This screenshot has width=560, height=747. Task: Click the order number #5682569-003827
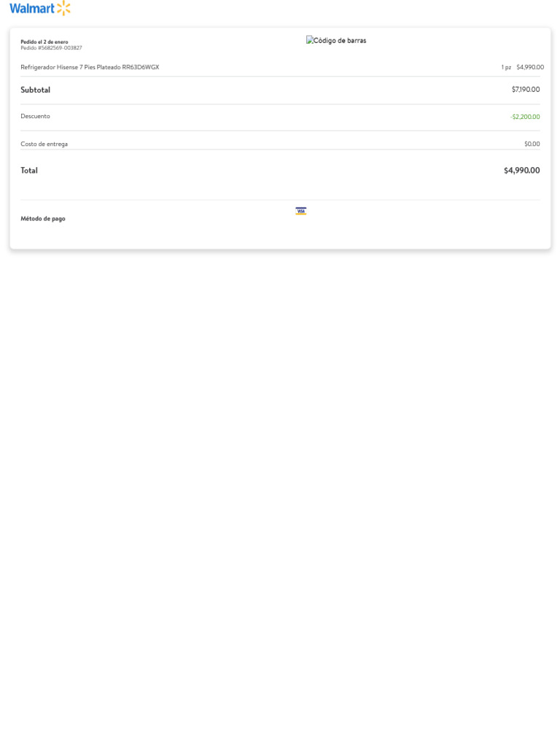[51, 48]
